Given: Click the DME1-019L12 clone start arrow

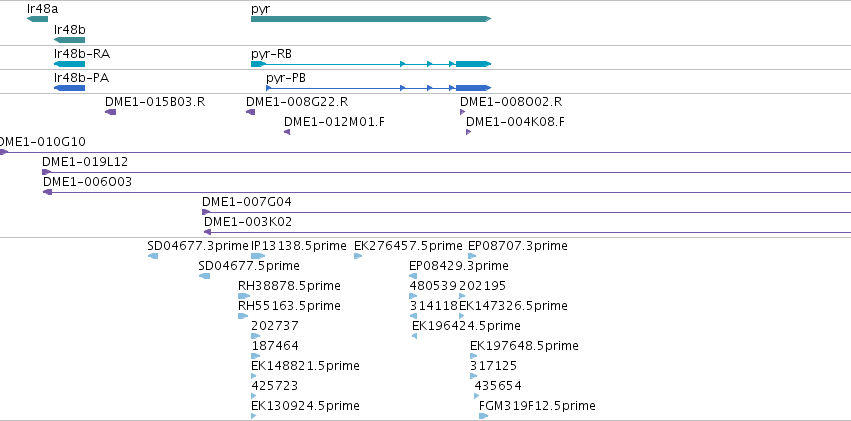Looking at the screenshot, I should [47, 173].
